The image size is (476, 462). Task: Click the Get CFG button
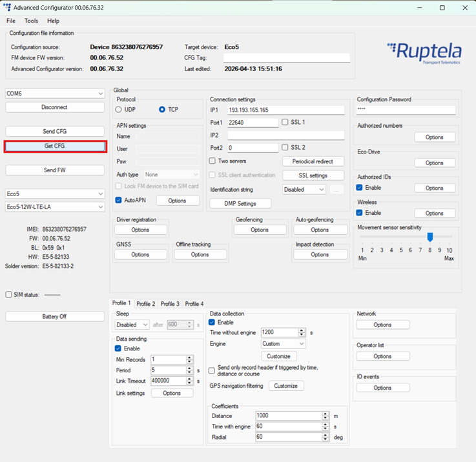click(x=55, y=146)
